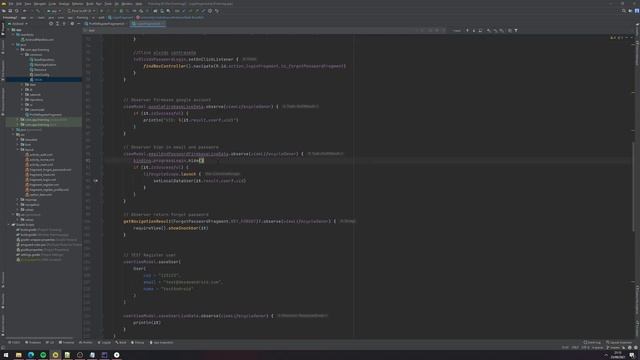This screenshot has width=640, height=360.
Task: Open Microsoft Edge from taskbar
Action: pos(31,355)
